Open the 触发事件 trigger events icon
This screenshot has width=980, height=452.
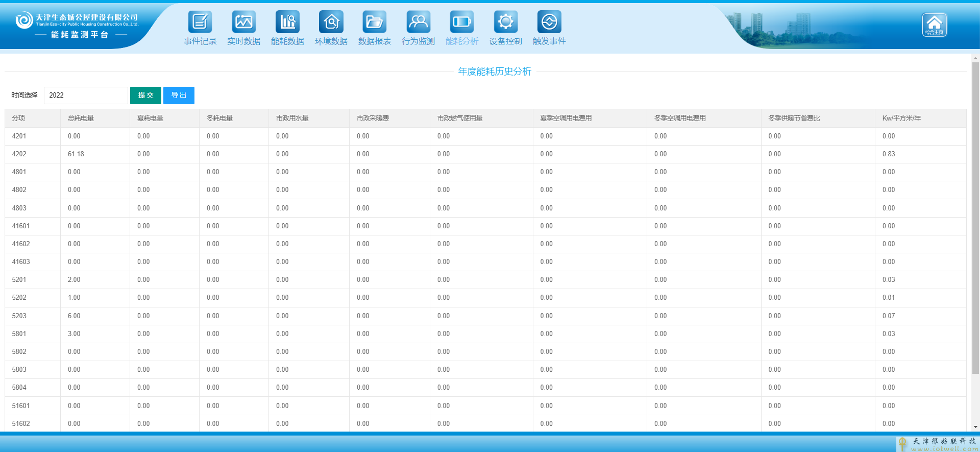coord(549,22)
